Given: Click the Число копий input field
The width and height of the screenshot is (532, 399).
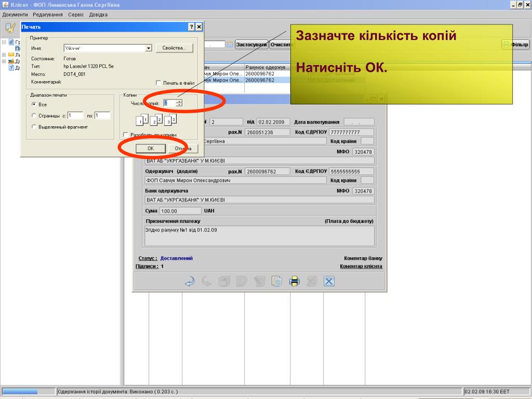Looking at the screenshot, I should [169, 103].
